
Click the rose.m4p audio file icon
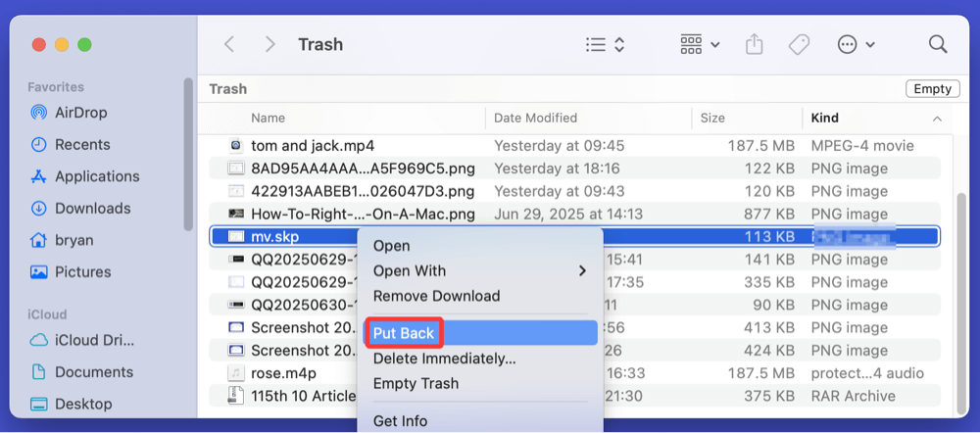tap(235, 373)
